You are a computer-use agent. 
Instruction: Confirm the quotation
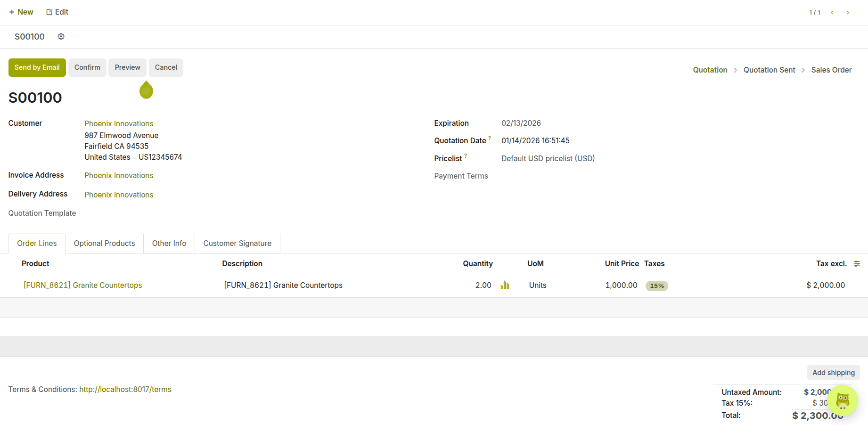(x=87, y=67)
